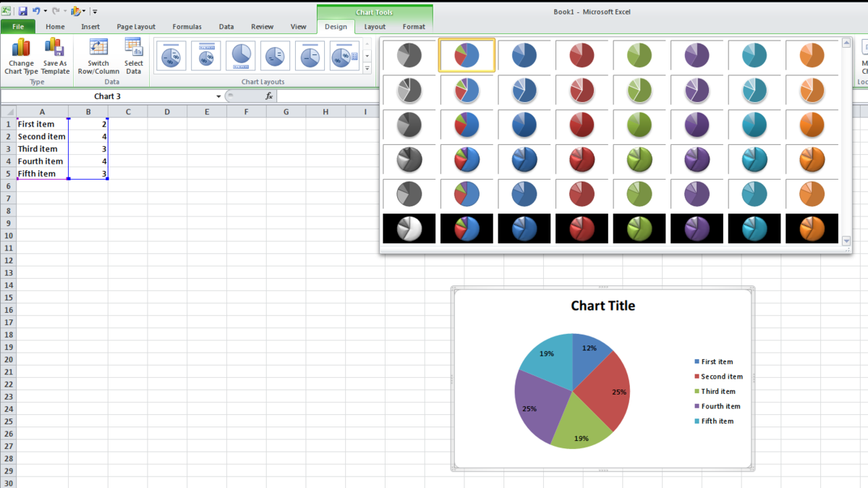Open the Undo history dropdown arrow
868x488 pixels.
coord(45,12)
